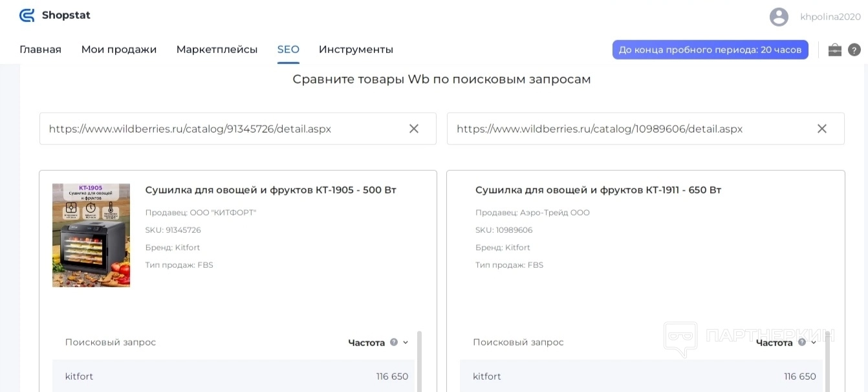
Task: Click the left table scrollbar
Action: 419,361
